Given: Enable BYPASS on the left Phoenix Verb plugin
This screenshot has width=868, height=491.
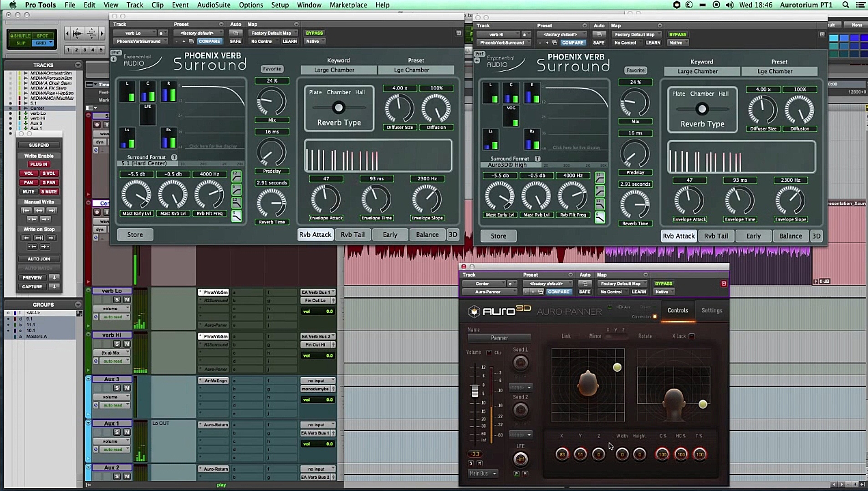Looking at the screenshot, I should tap(314, 33).
